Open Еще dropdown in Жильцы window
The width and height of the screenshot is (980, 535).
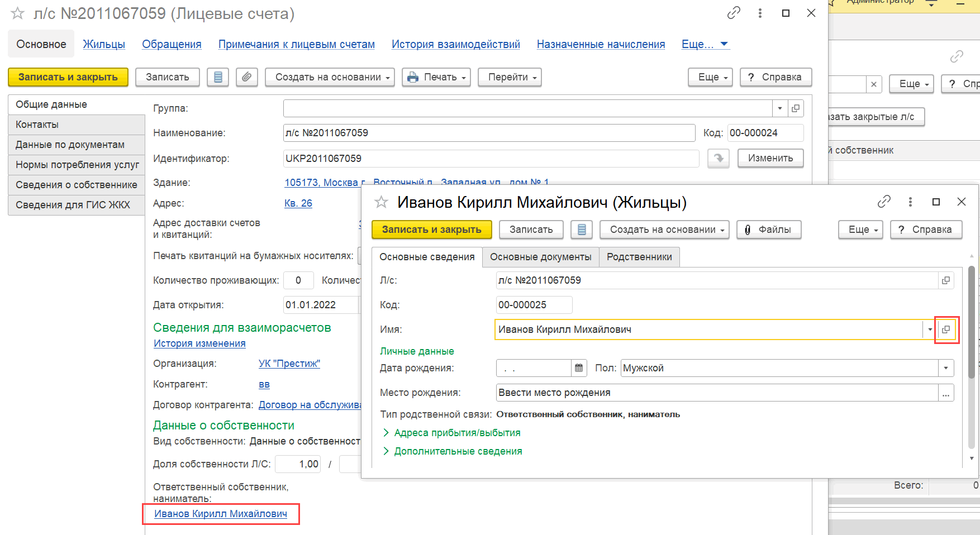860,230
